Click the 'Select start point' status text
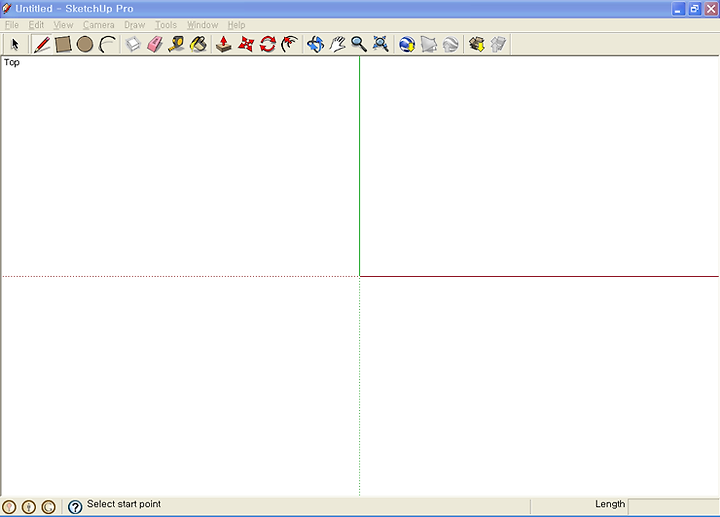Screen dimensions: 720x517 pos(124,504)
